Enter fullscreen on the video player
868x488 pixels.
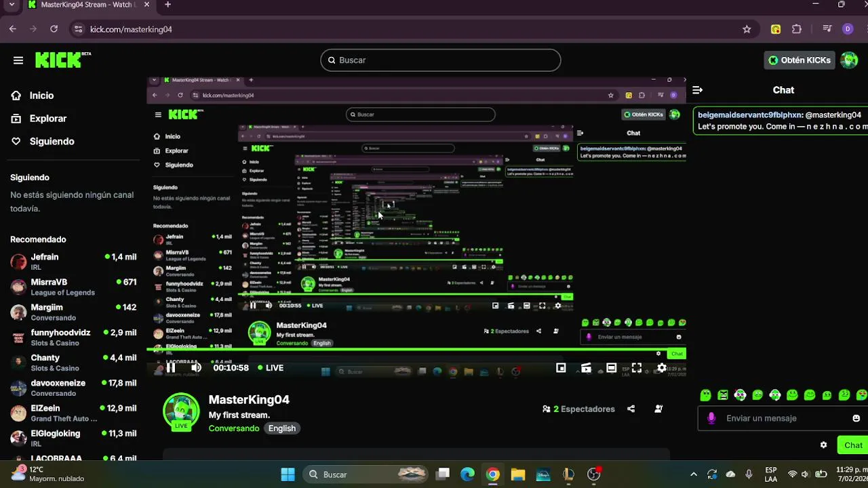[636, 368]
